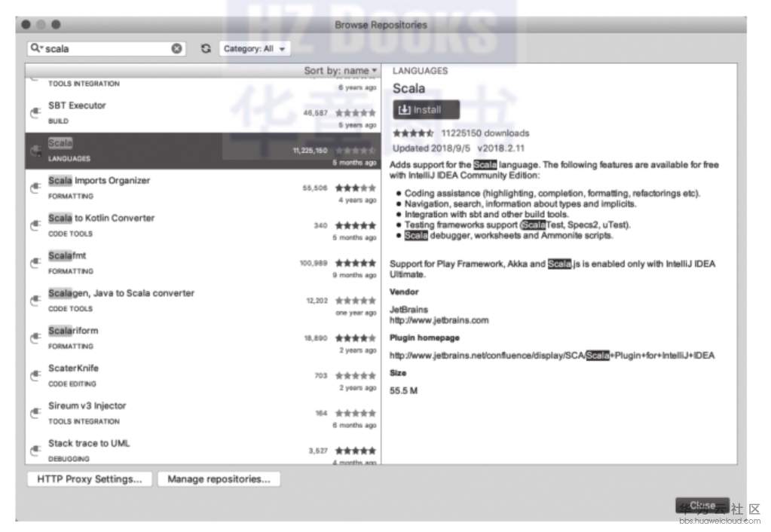Click the Scalafmt plugin icon
771x532 pixels.
35,263
